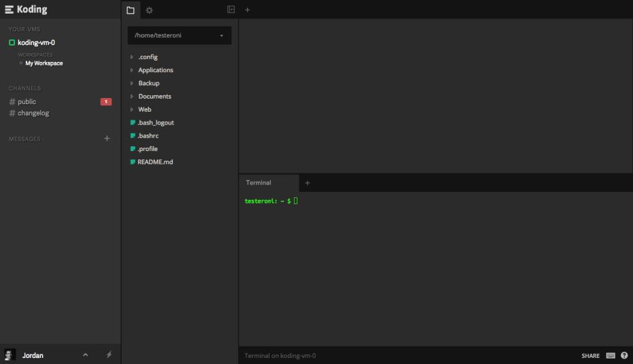Select the Backup folder name
The image size is (633, 364).
click(x=148, y=83)
